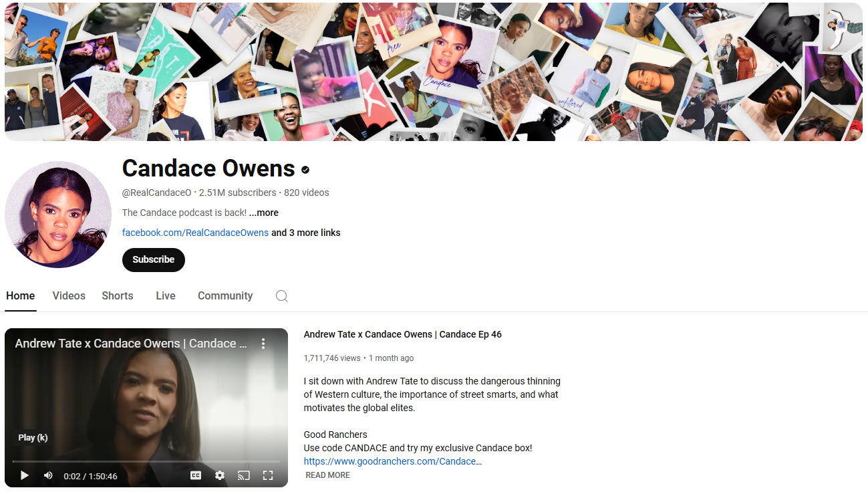Enable closed captions on the player
The width and height of the screenshot is (868, 494).
195,475
